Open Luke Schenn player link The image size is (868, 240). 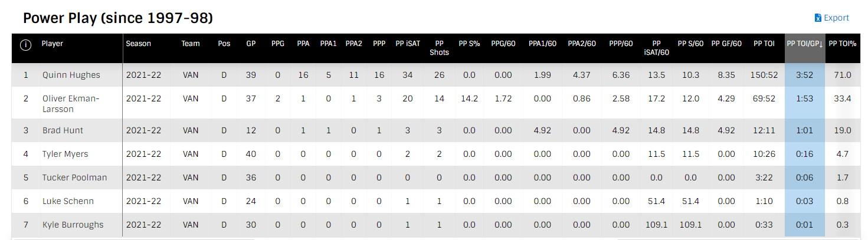[x=68, y=201]
